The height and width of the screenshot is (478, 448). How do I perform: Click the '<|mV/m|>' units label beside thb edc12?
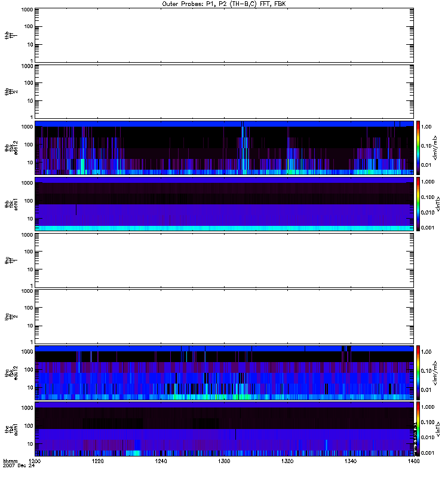435,148
